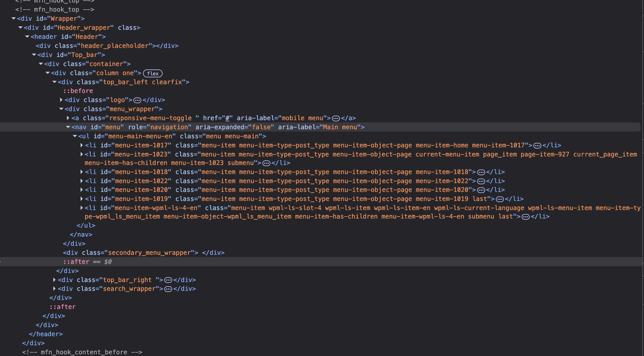
Task: Select the ::before pseudo-element line
Action: pos(78,91)
